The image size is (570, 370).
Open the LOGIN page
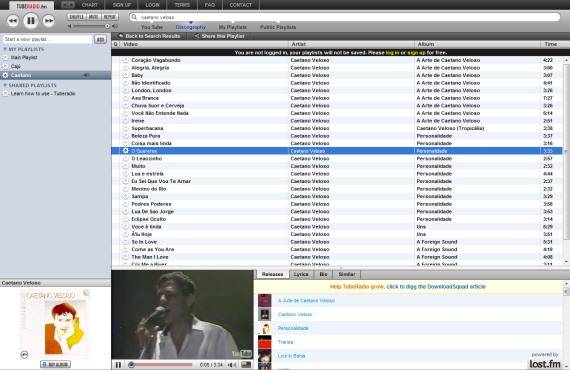coord(152,5)
